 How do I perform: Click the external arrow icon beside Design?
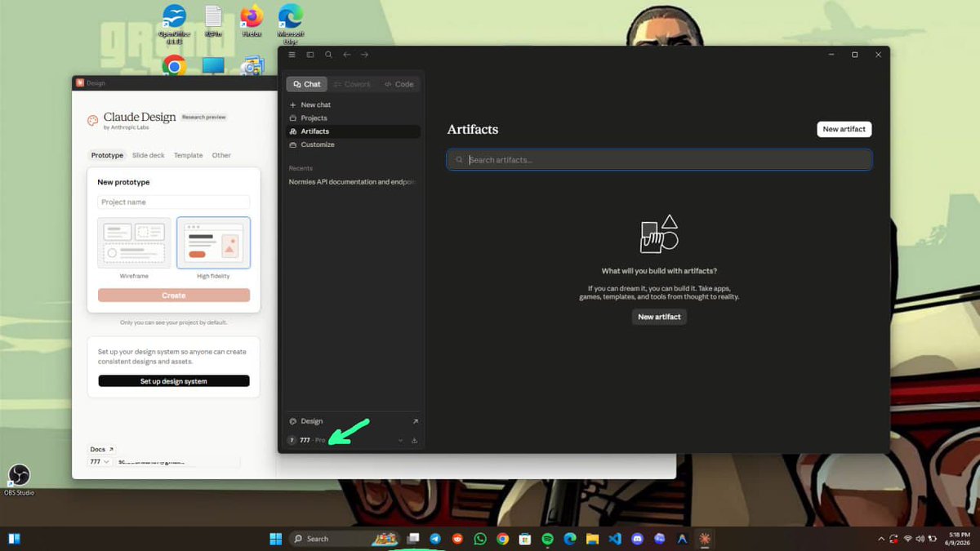415,421
